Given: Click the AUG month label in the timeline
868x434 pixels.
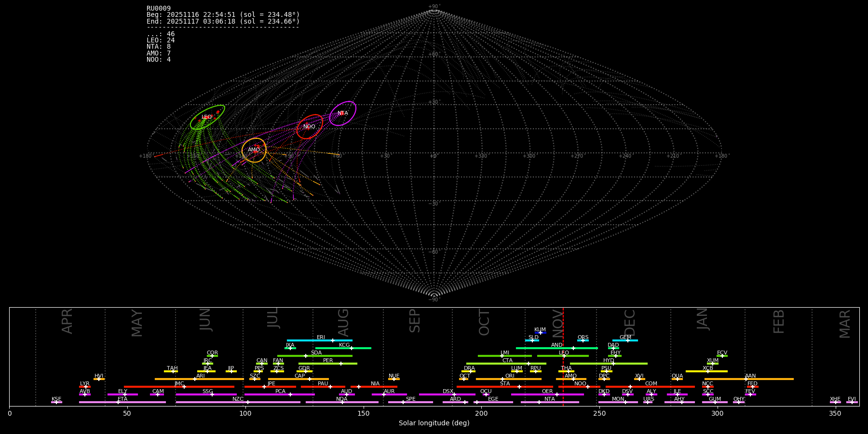Looking at the screenshot, I should click(343, 323).
